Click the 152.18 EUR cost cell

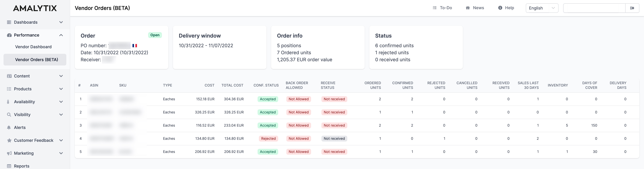[205, 99]
